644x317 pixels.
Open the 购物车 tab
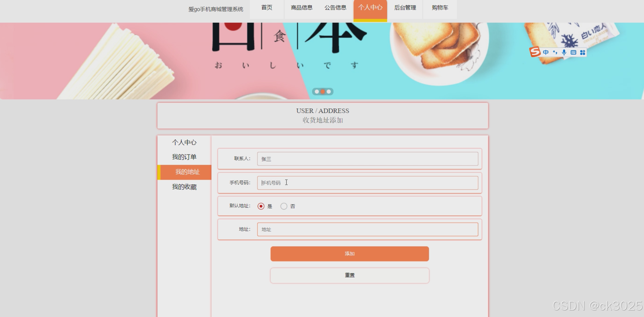tap(440, 8)
